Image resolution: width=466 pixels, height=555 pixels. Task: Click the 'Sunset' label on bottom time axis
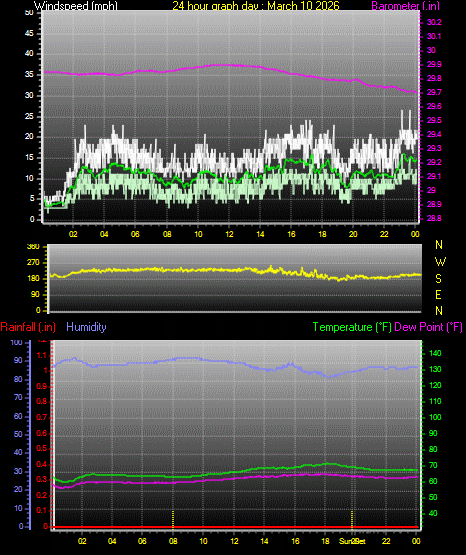point(352,541)
